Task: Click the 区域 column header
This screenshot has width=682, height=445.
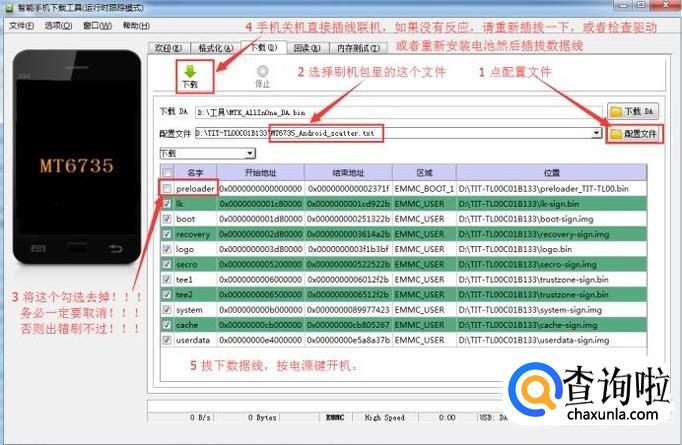Action: pos(425,172)
